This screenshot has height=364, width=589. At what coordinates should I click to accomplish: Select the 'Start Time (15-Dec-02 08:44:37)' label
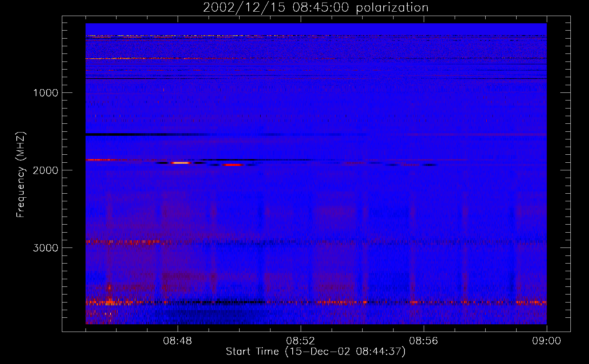(316, 352)
